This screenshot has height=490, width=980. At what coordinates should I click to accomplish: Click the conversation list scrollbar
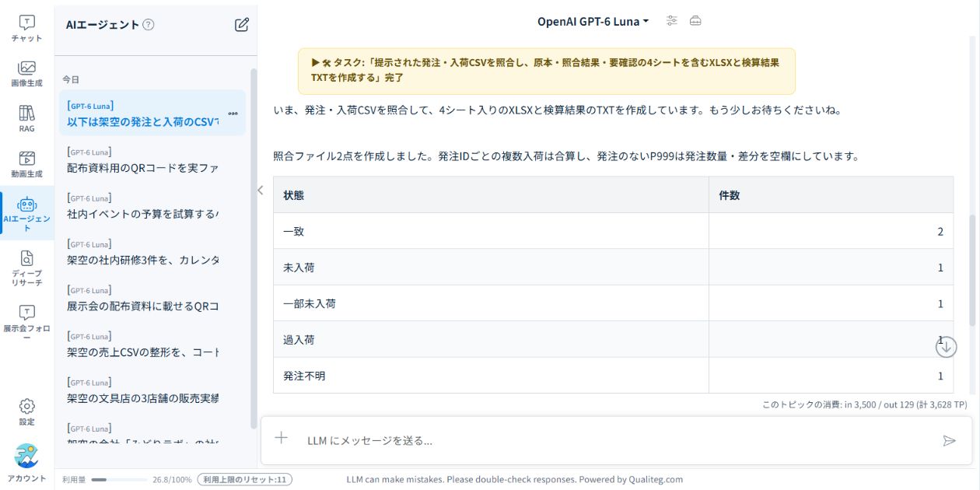click(254, 249)
